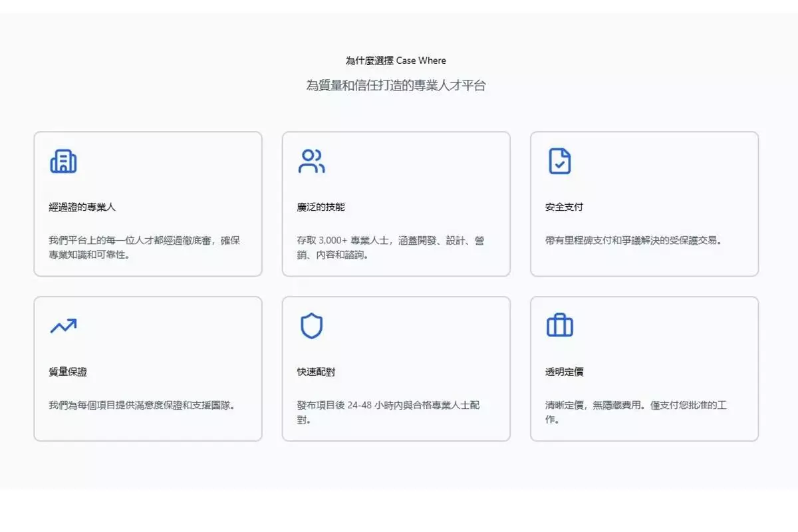This screenshot has height=532, width=798.
Task: Click the 質量保證 card title
Action: (68, 372)
